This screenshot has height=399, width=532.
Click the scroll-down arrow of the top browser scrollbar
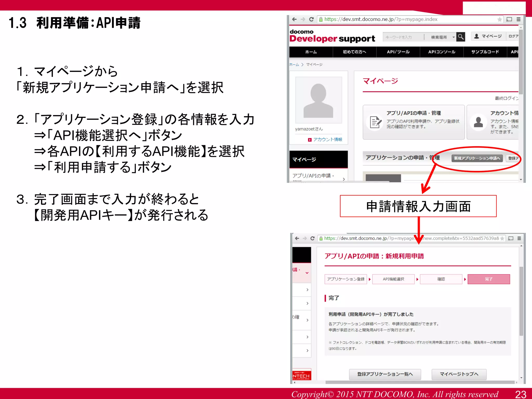coord(521,179)
